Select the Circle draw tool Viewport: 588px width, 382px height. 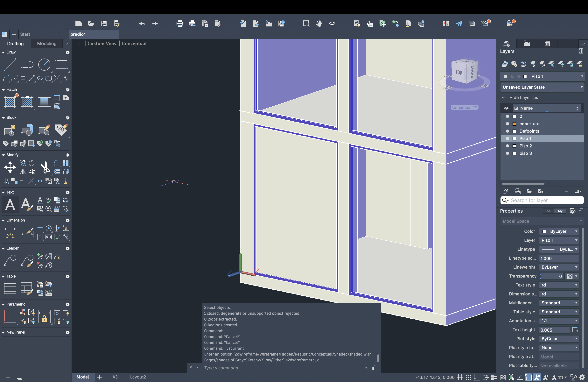(44, 65)
